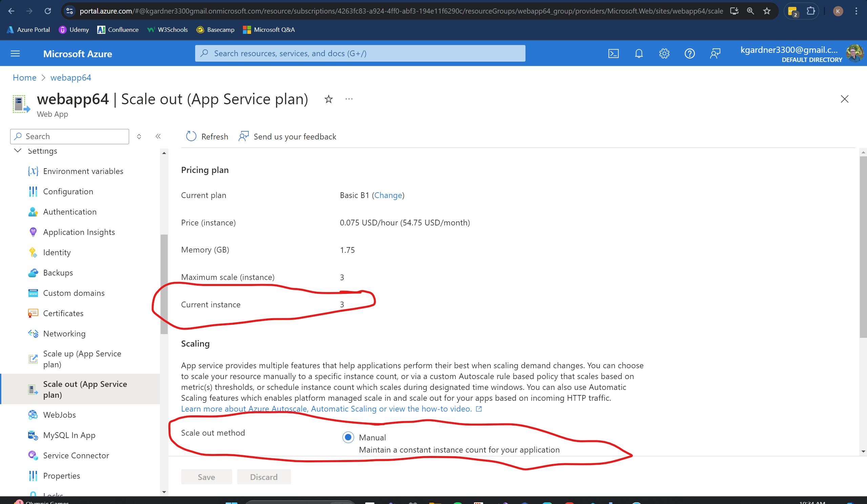Click the yellow extension icon with badge 2
The image size is (867, 504).
click(x=793, y=12)
